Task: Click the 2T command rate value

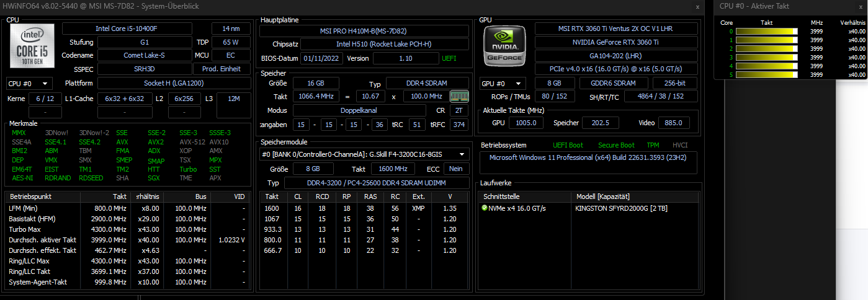Action: click(459, 110)
